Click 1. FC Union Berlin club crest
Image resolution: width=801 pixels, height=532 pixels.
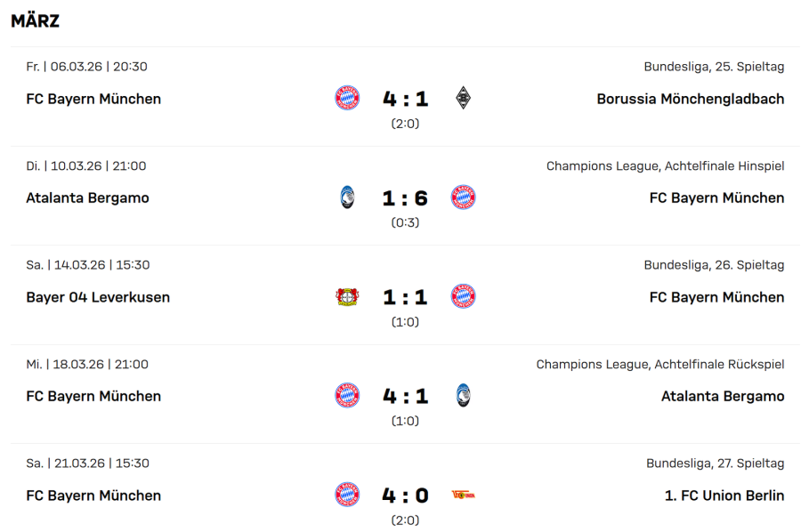point(463,496)
